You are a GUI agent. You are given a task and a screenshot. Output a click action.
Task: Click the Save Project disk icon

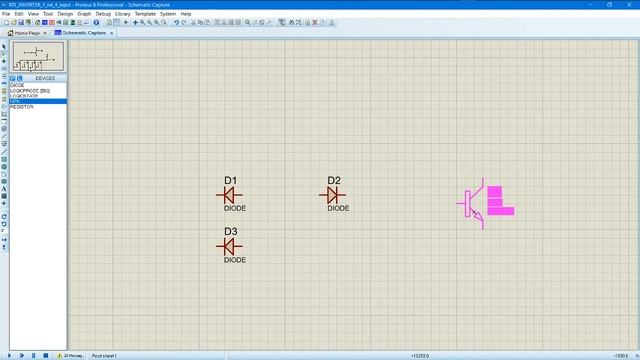[x=21, y=22]
